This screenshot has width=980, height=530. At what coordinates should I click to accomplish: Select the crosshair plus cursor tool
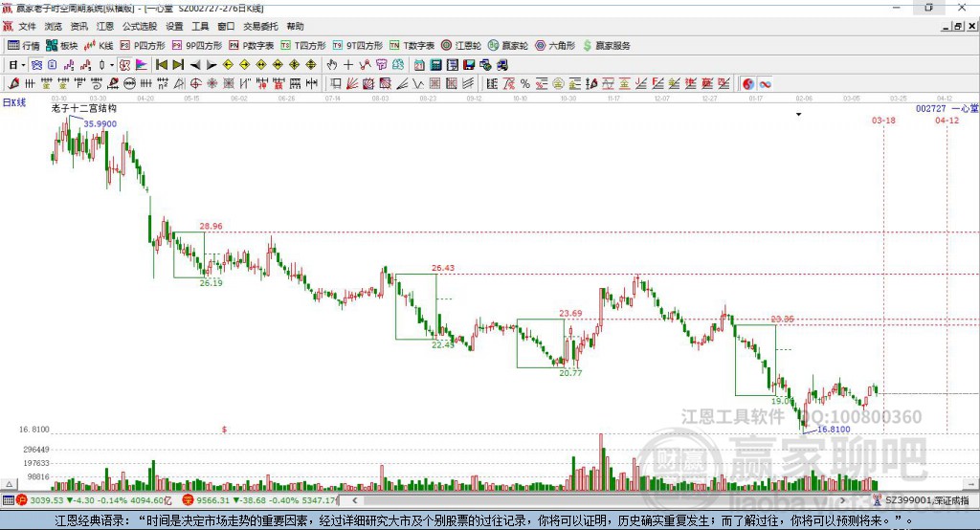click(348, 64)
